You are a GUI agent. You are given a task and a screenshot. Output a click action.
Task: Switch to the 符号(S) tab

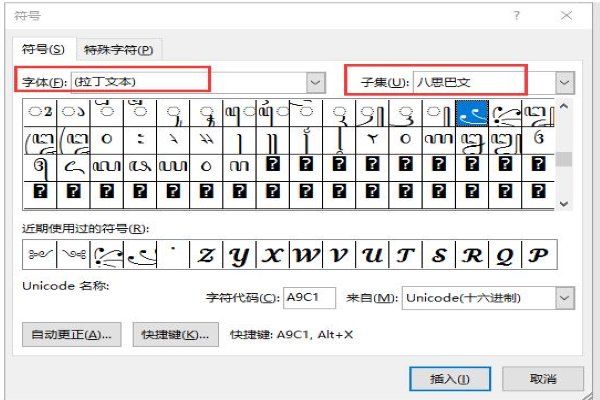point(44,49)
